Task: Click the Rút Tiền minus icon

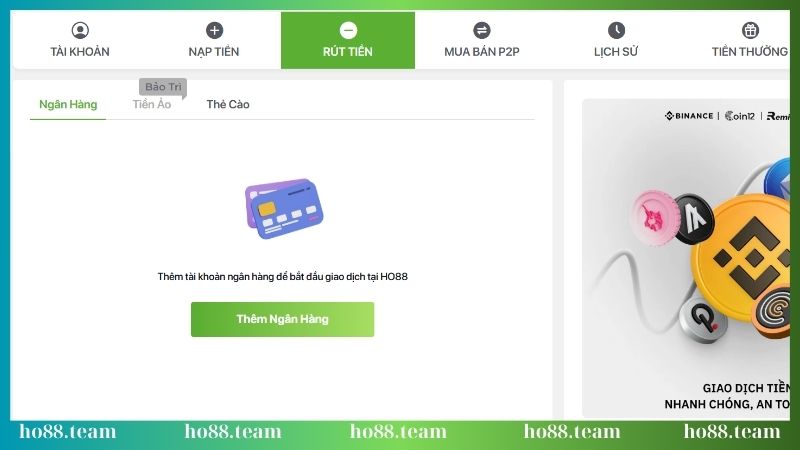Action: pyautogui.click(x=348, y=30)
